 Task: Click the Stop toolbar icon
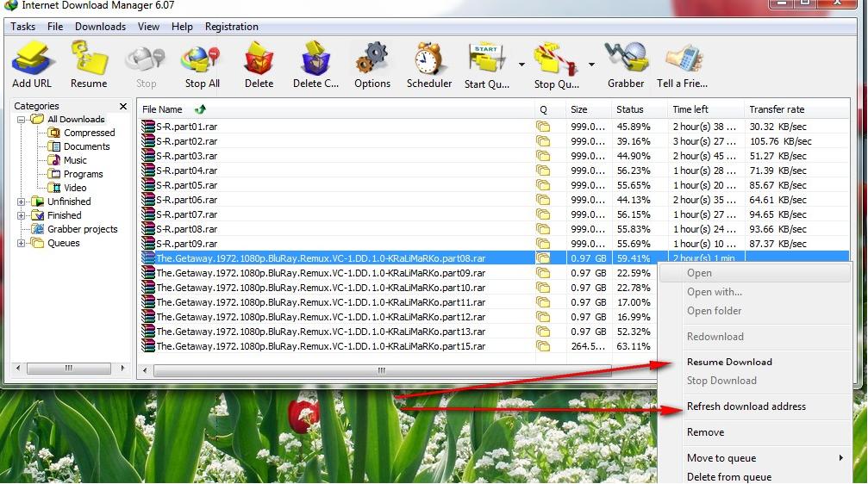tap(146, 59)
